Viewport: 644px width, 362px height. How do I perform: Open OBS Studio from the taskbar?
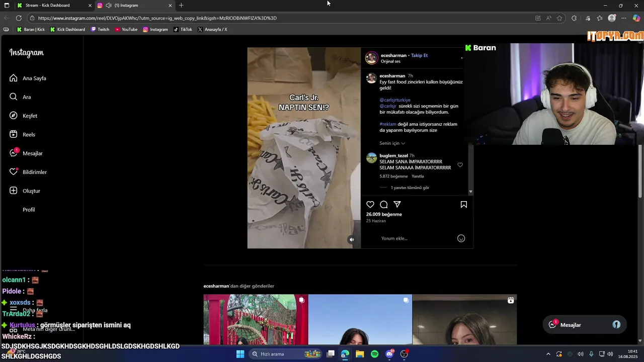pyautogui.click(x=405, y=354)
